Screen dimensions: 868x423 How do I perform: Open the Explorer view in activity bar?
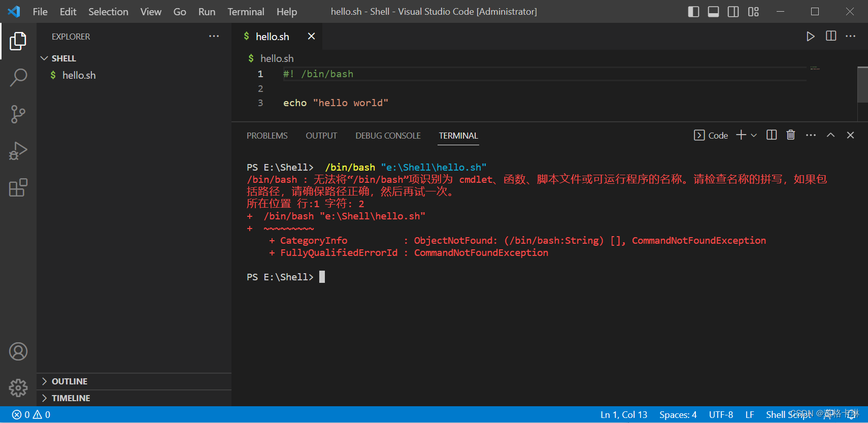point(18,41)
